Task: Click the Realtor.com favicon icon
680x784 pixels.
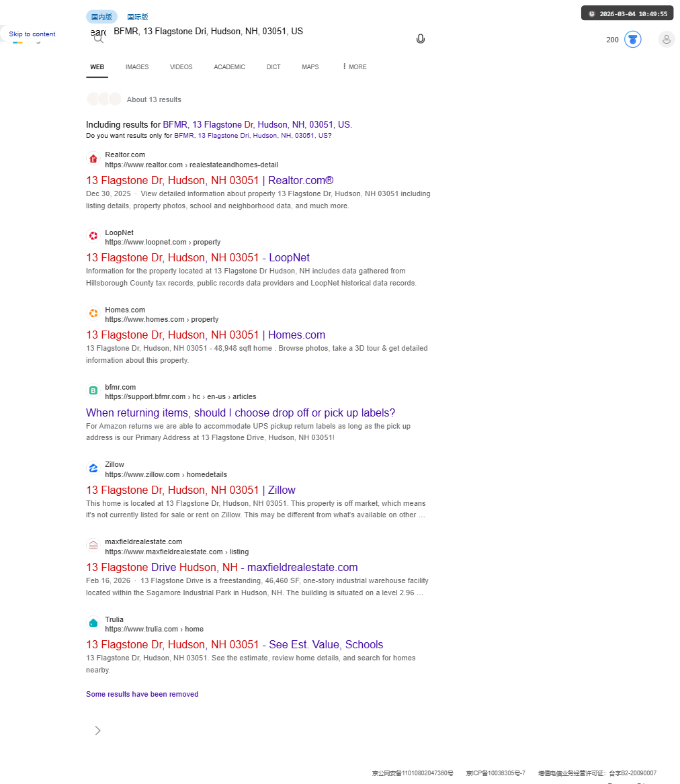Action: [x=93, y=159]
